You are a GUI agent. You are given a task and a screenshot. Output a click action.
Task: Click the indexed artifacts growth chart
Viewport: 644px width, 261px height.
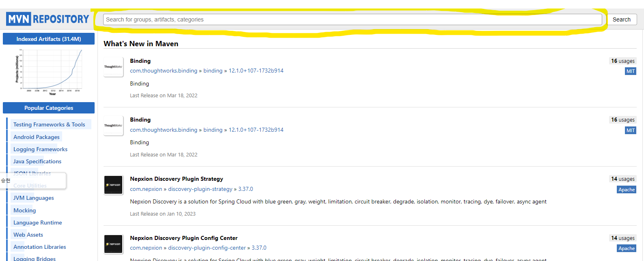(49, 72)
